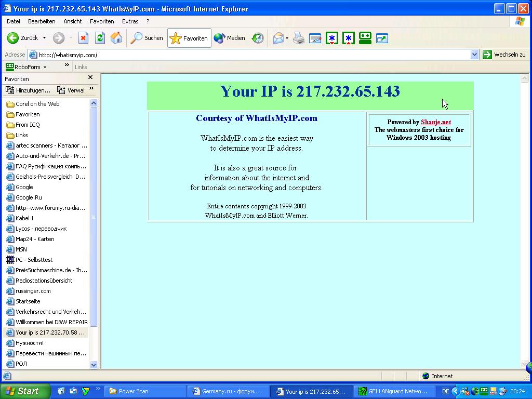Open the Links folder in favorites
The image size is (532, 399).
[x=17, y=135]
